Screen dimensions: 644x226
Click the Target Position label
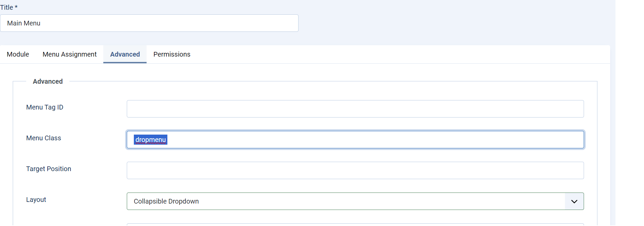click(49, 169)
